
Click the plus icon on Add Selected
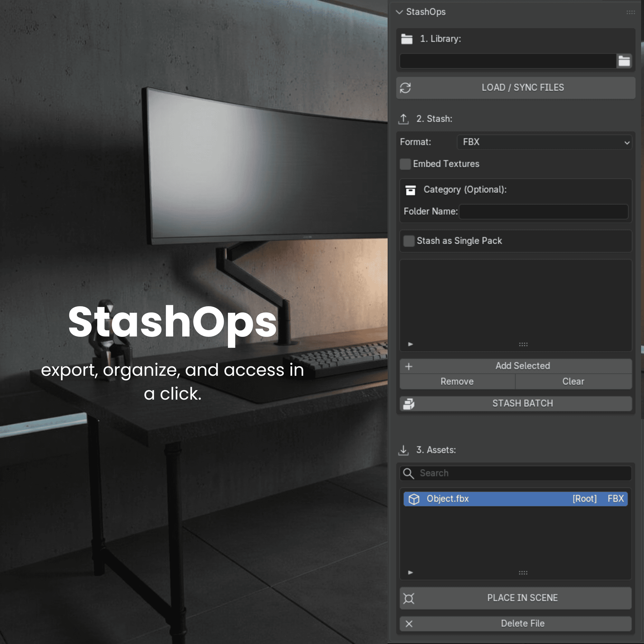click(x=409, y=366)
